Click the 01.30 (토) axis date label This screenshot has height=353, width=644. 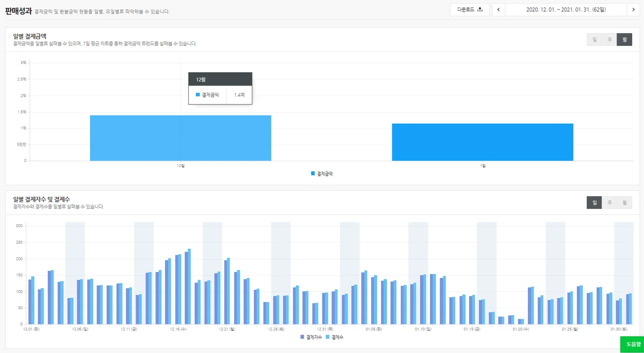tap(619, 329)
